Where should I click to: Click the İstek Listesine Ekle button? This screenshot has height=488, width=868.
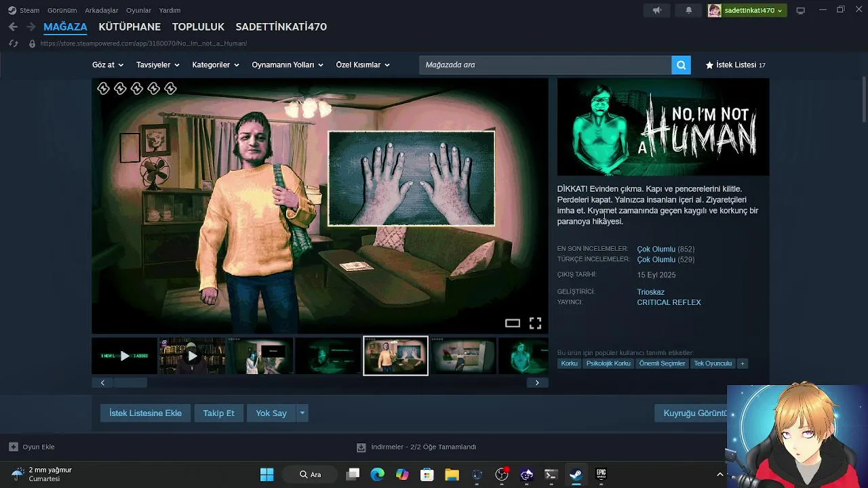click(x=145, y=413)
